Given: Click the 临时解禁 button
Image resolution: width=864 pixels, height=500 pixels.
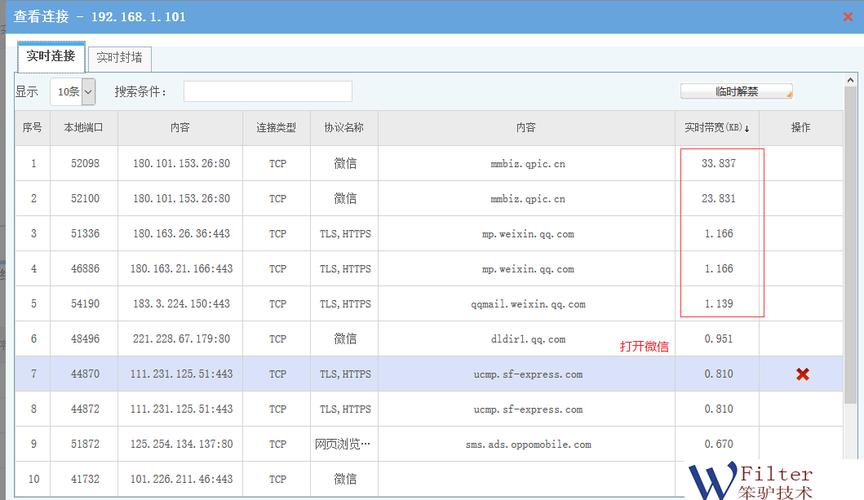Looking at the screenshot, I should click(736, 92).
